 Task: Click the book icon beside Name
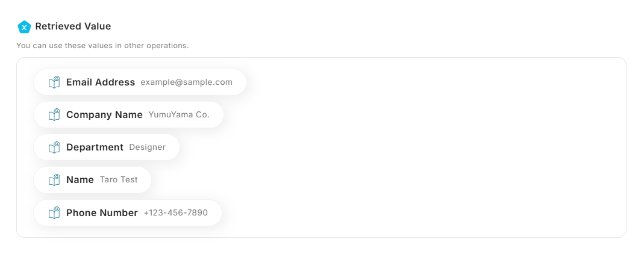[x=54, y=180]
